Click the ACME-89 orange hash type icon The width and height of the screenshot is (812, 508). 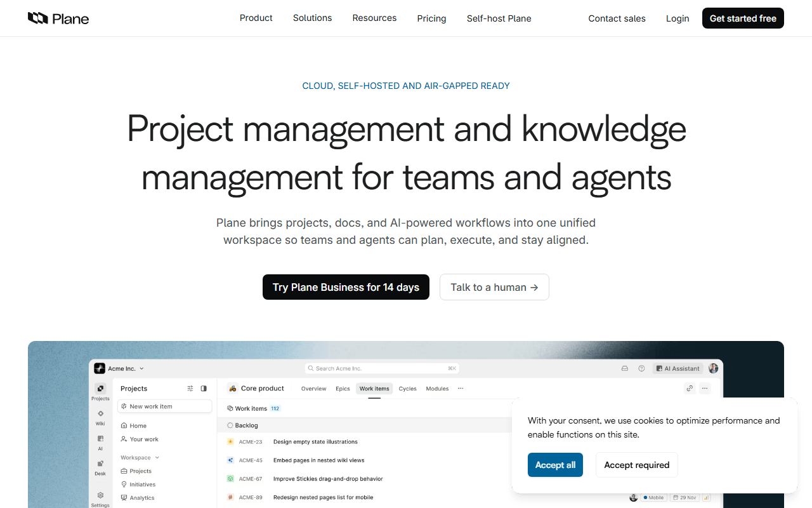(x=230, y=497)
